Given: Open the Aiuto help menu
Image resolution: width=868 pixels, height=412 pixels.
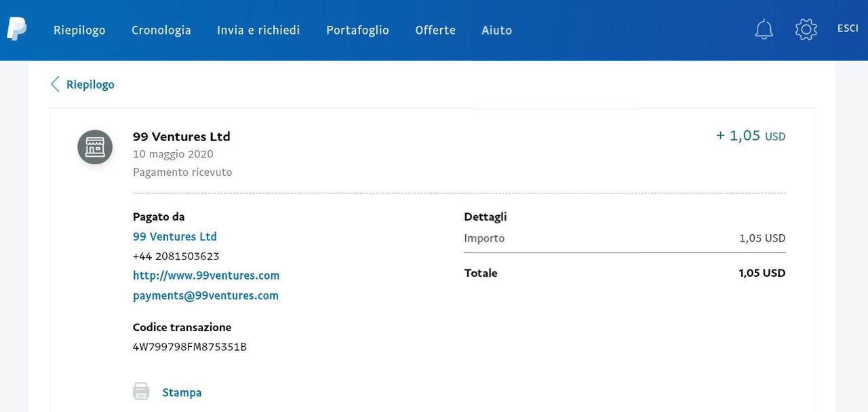Looking at the screenshot, I should [496, 30].
